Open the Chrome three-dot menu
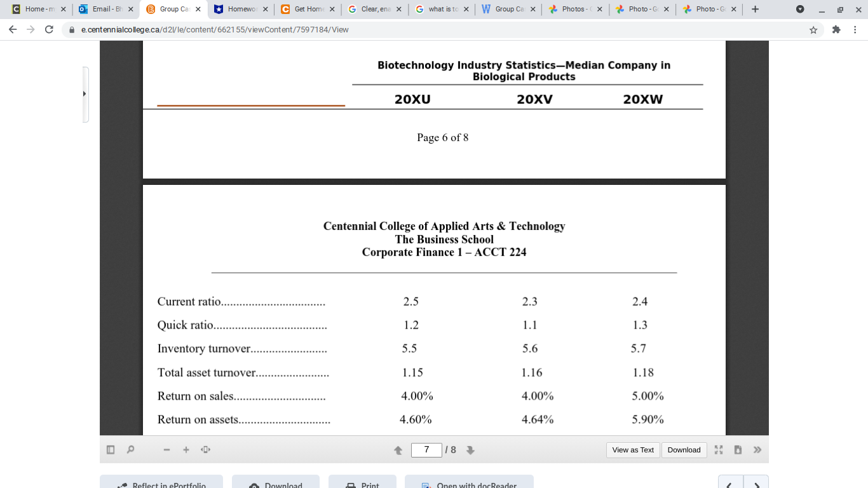This screenshot has width=868, height=488. [855, 29]
